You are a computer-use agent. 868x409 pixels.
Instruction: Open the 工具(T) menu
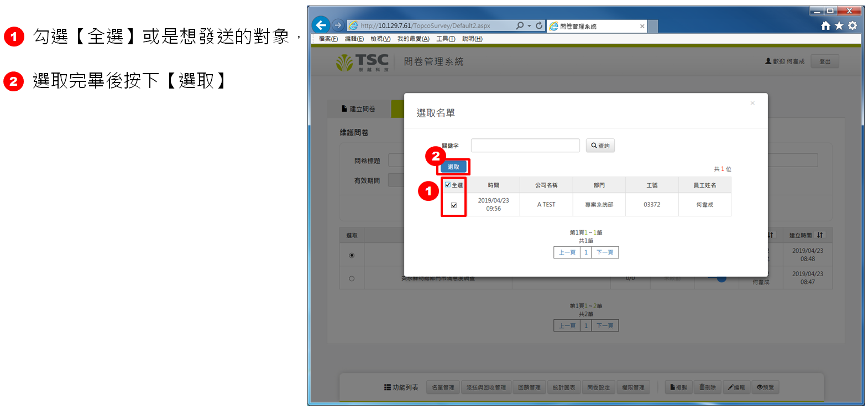(446, 39)
